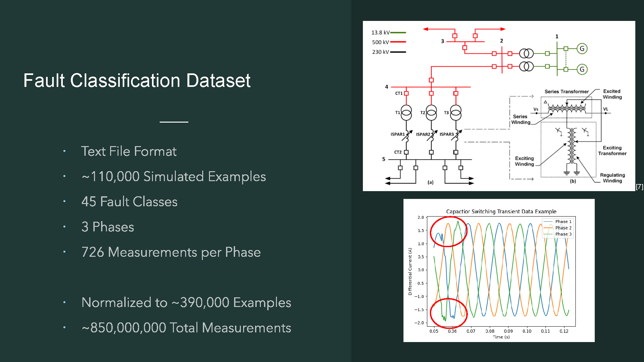Screen dimensions: 644x362
Task: Click the Series Transformer label in diagram
Action: click(x=566, y=92)
